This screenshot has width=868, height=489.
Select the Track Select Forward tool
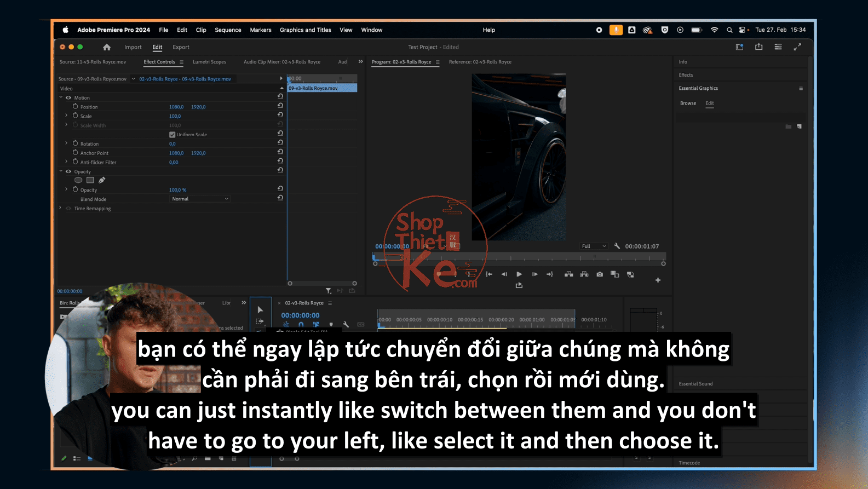tap(260, 321)
